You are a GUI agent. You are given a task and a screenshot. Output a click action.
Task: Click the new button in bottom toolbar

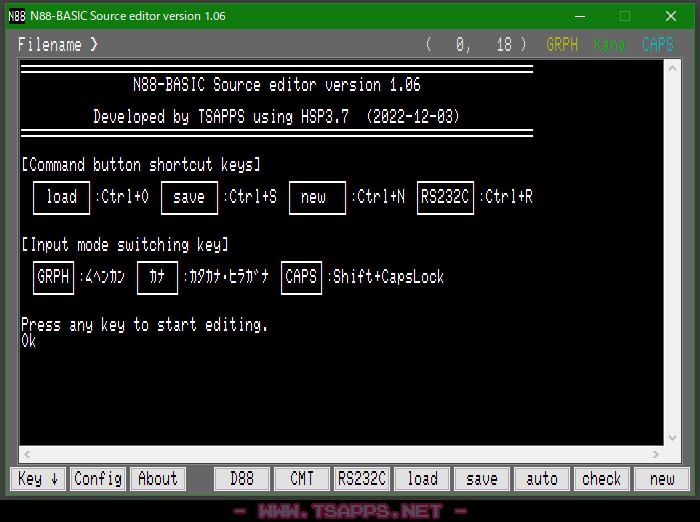click(662, 479)
